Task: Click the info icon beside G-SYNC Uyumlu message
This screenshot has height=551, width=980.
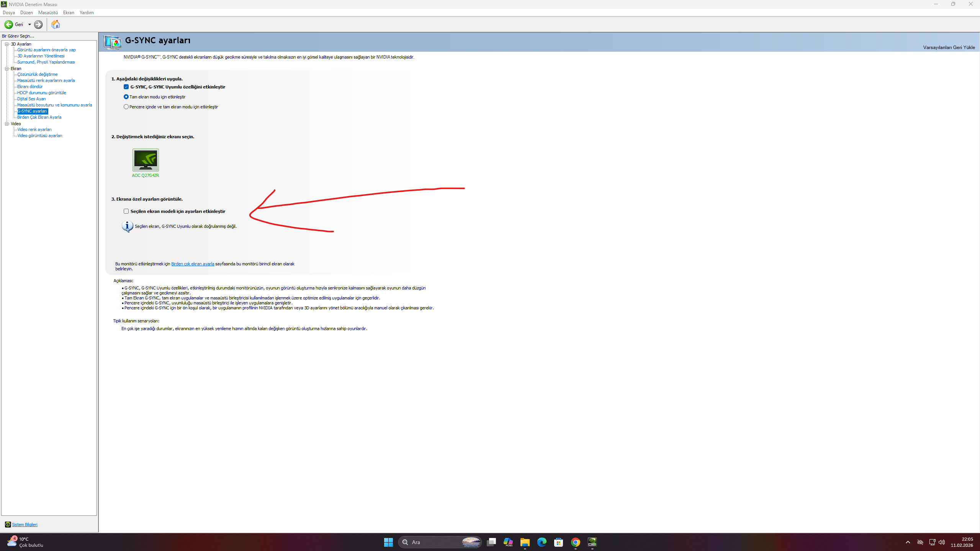Action: [128, 226]
